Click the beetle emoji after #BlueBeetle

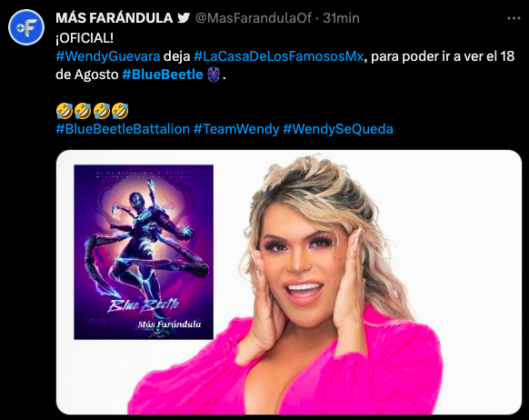(214, 75)
